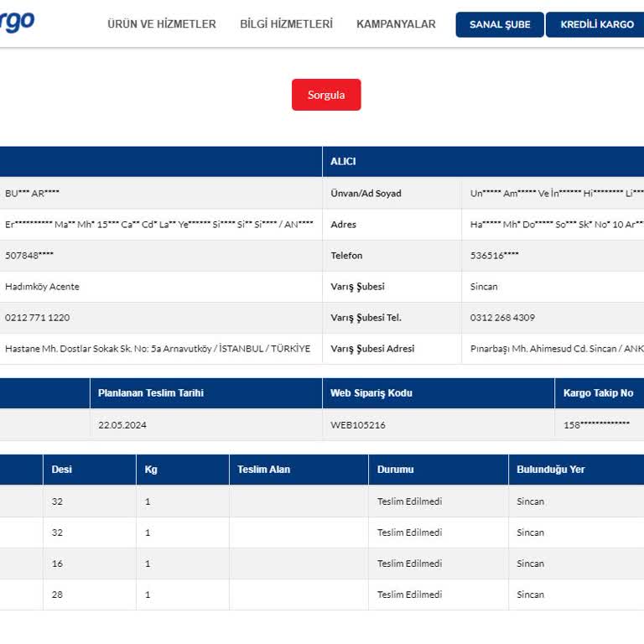Viewport: 644px width, 644px height.
Task: Click the Kargo Takip No column header
Action: (600, 393)
